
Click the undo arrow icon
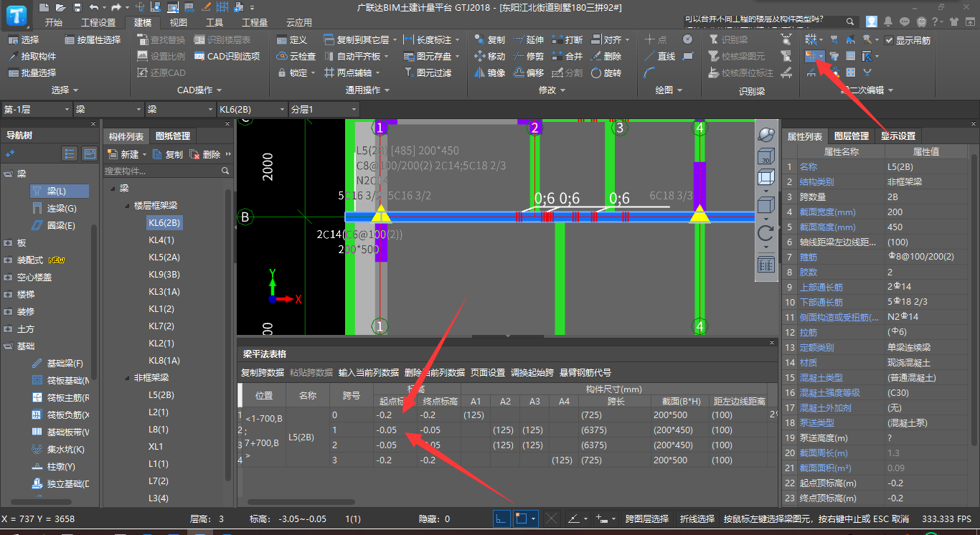[x=94, y=7]
